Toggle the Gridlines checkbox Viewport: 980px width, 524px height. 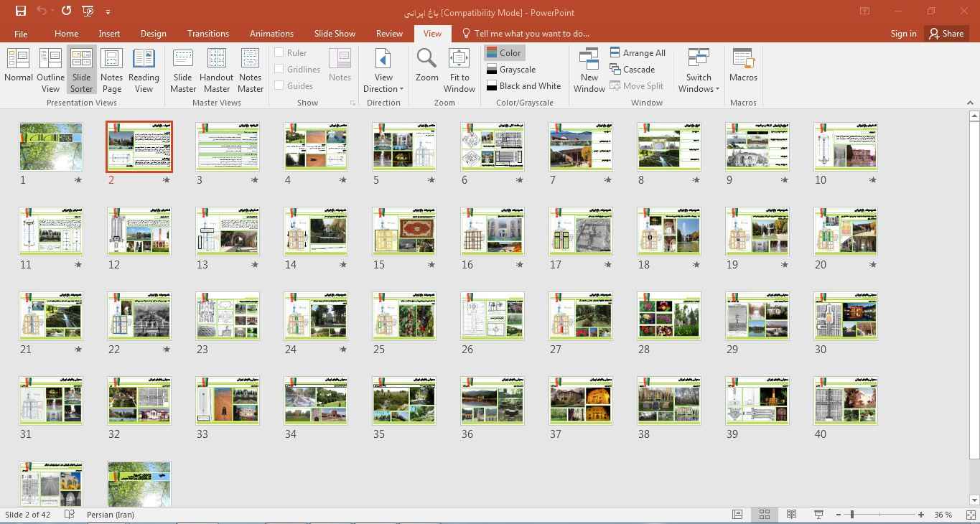(279, 69)
